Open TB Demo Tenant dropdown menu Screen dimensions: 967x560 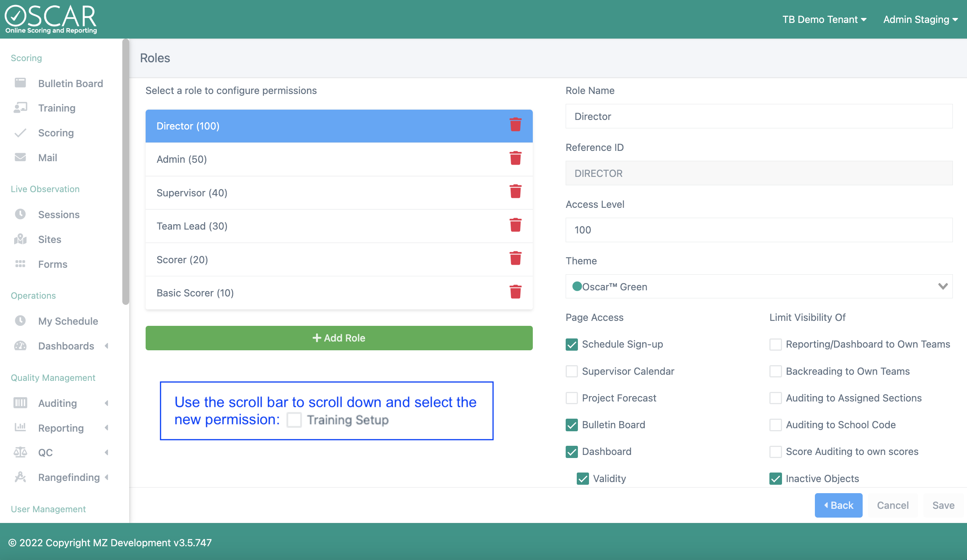pos(824,19)
